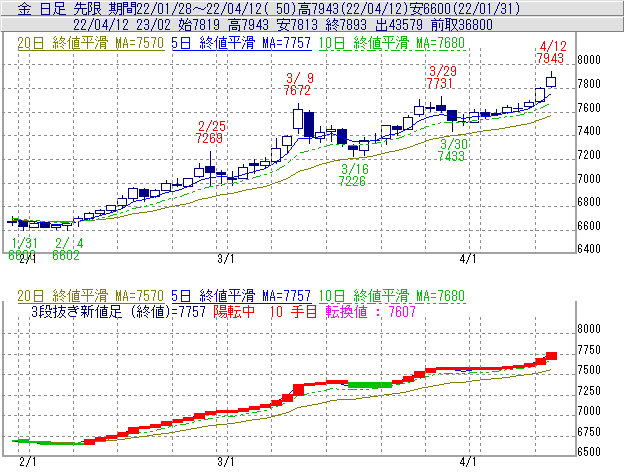Click the 23/02 time in the quote row
Screen dimensions: 624x475
(x=153, y=25)
